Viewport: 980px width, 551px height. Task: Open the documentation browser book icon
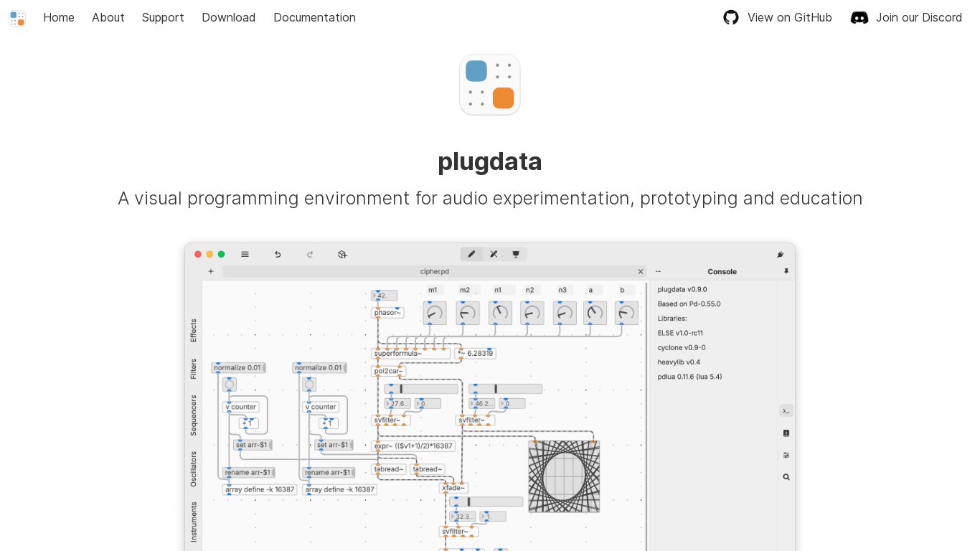click(786, 433)
